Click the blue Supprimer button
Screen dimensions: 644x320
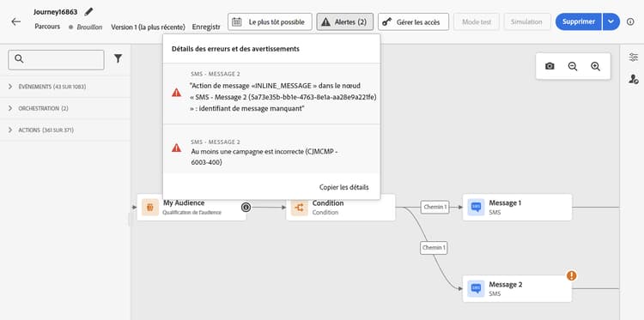[x=579, y=21]
